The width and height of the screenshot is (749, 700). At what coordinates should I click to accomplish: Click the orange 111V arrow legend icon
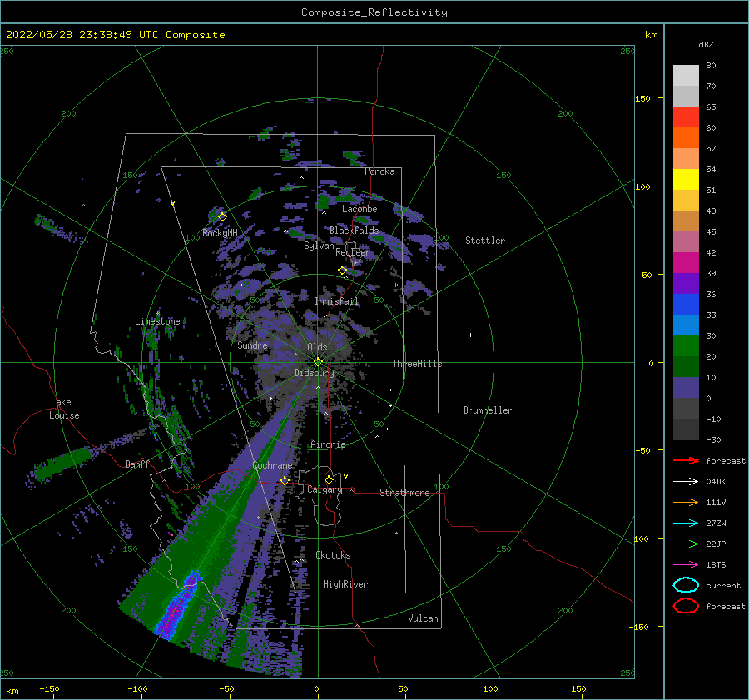tap(686, 502)
